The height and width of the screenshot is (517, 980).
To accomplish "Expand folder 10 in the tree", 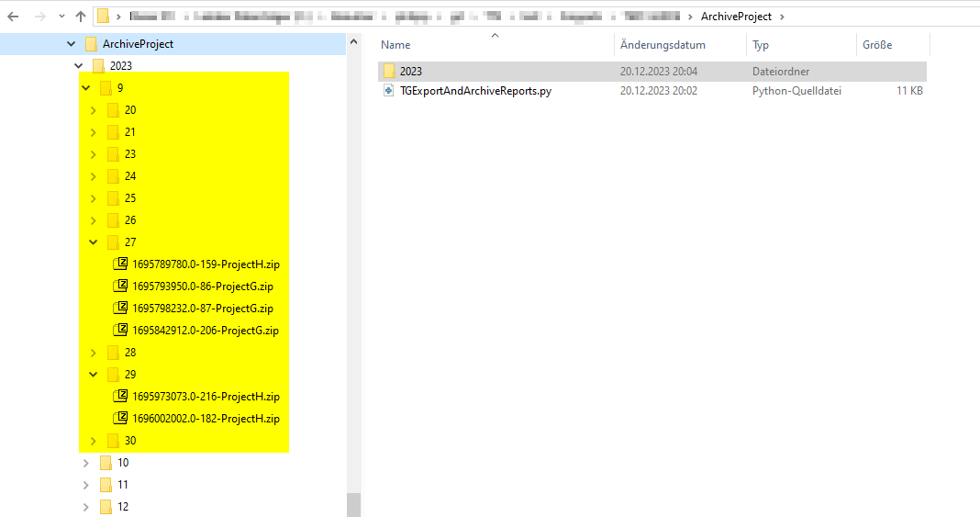I will tap(86, 463).
